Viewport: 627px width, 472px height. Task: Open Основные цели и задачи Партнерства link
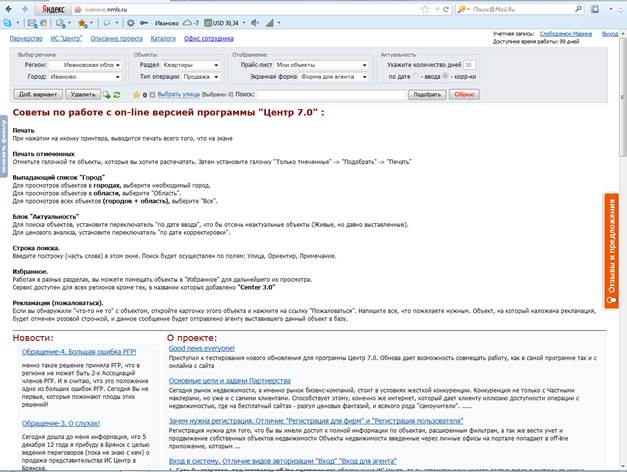(230, 380)
